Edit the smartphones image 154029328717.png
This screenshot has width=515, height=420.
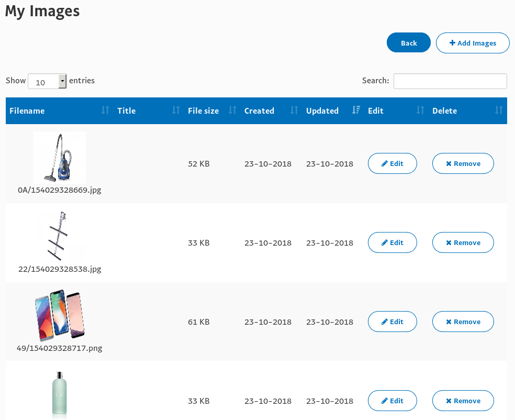[x=393, y=322]
